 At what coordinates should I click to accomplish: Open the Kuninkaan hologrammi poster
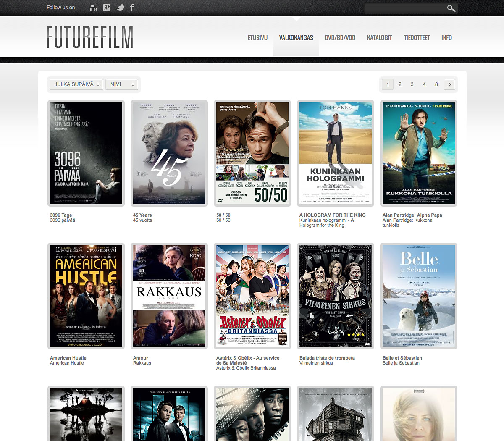coord(336,153)
